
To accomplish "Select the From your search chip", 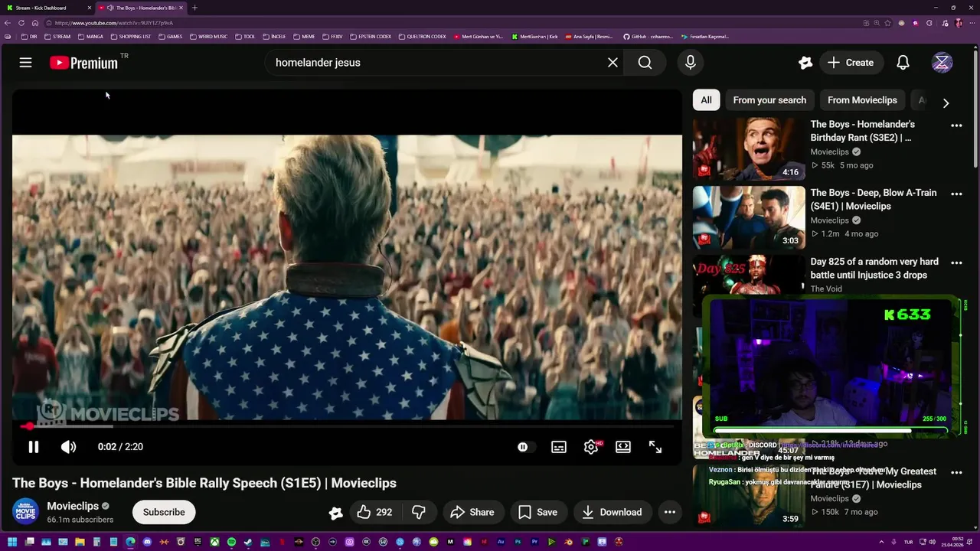I will coord(769,100).
